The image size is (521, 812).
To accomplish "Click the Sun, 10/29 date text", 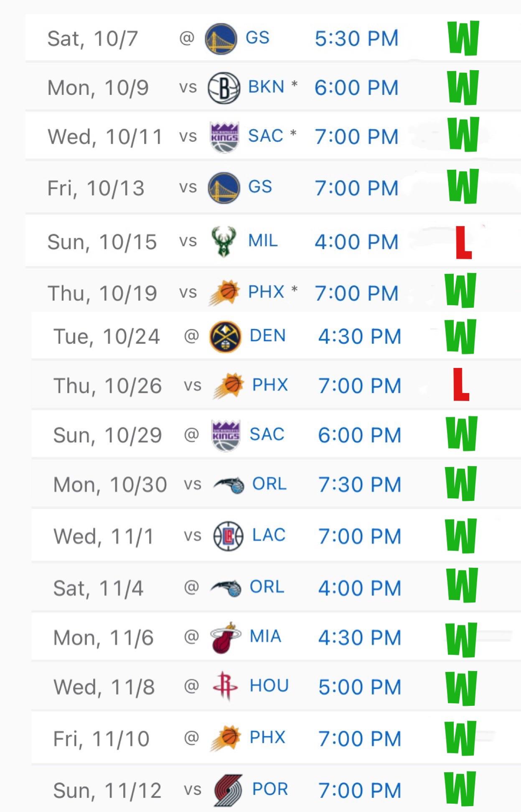I will 107,435.
